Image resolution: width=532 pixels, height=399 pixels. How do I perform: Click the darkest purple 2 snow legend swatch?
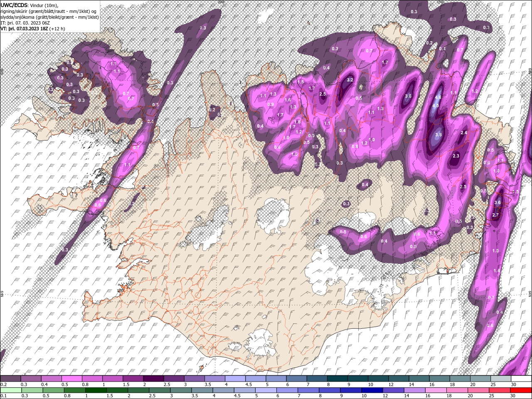pos(153,379)
